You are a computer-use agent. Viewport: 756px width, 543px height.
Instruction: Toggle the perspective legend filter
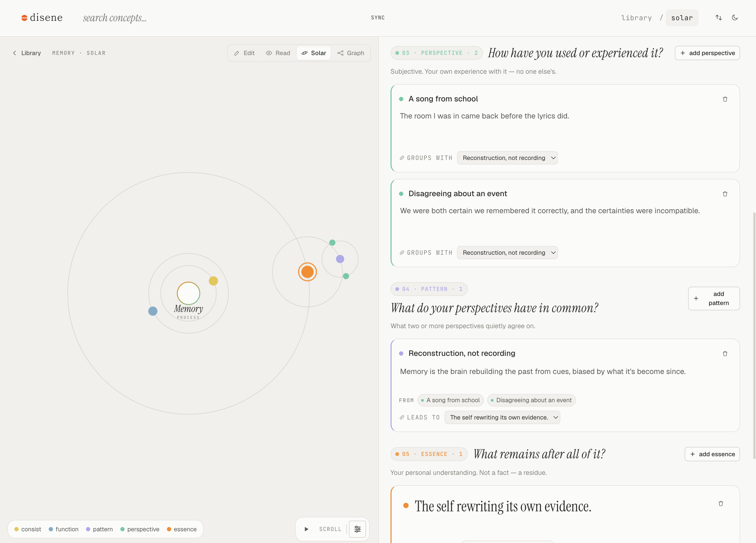[x=140, y=529]
